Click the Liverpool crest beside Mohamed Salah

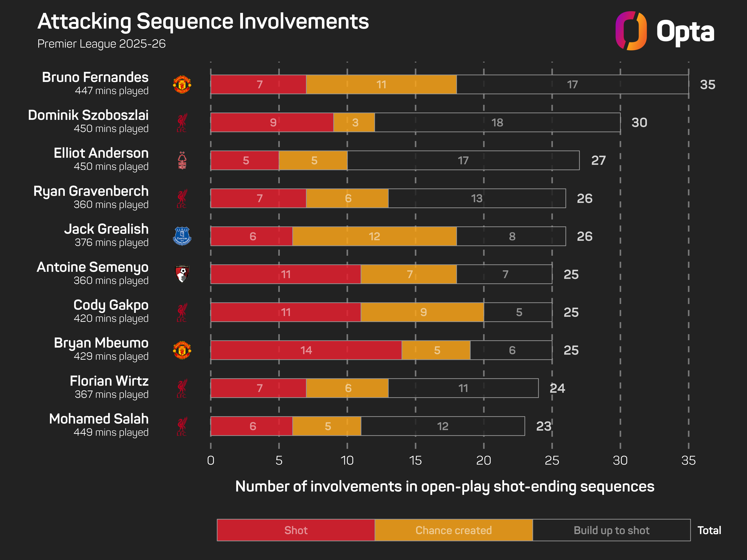(182, 426)
